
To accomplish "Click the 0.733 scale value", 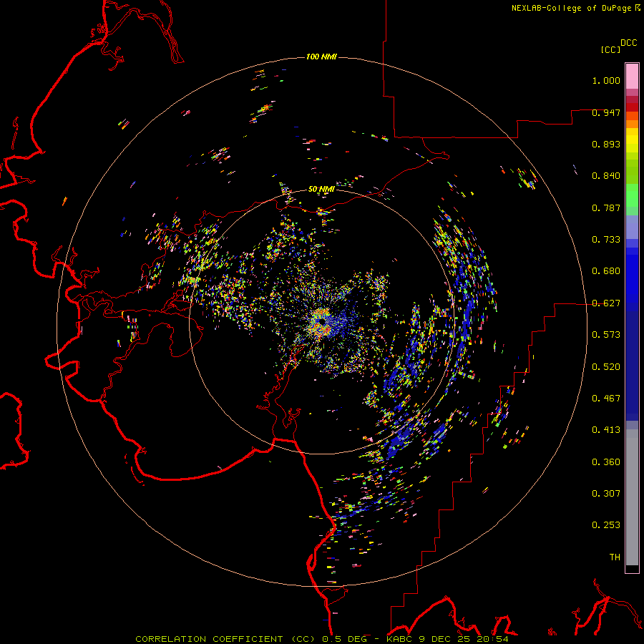I will (x=606, y=240).
